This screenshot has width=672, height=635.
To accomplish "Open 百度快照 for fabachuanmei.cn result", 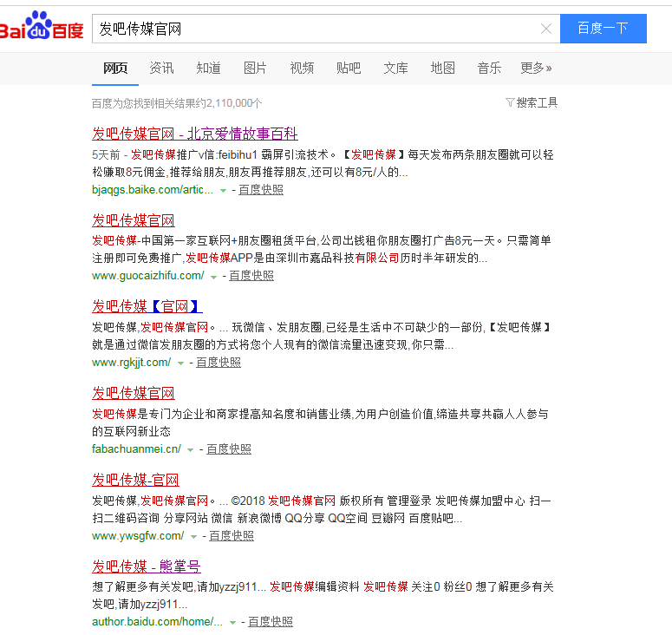I will 229,448.
